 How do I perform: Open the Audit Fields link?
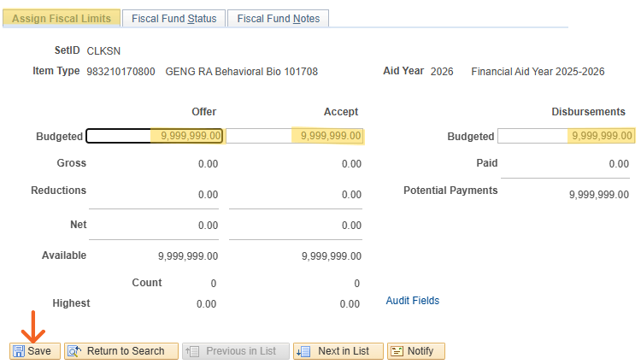pyautogui.click(x=412, y=301)
